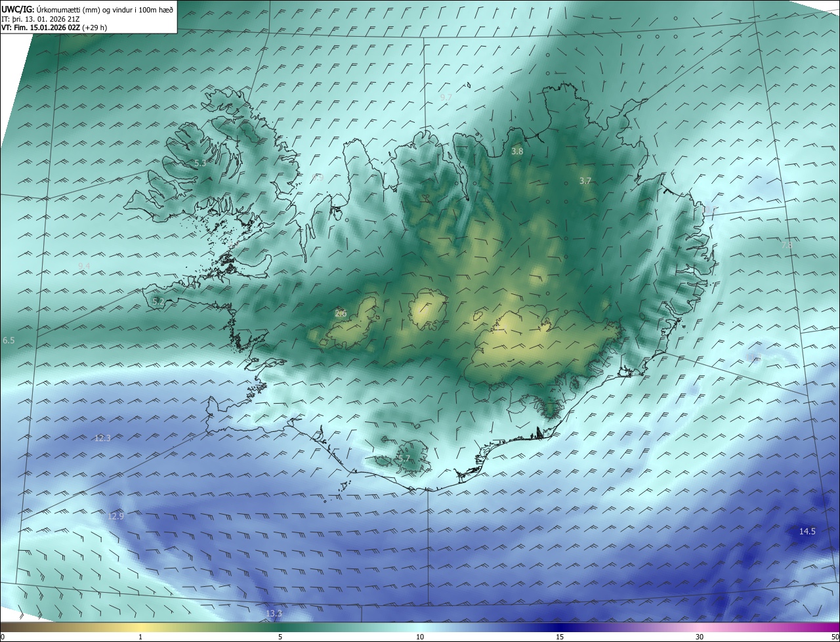Click the map value label 7.8
This screenshot has width=840, height=642.
787,245
